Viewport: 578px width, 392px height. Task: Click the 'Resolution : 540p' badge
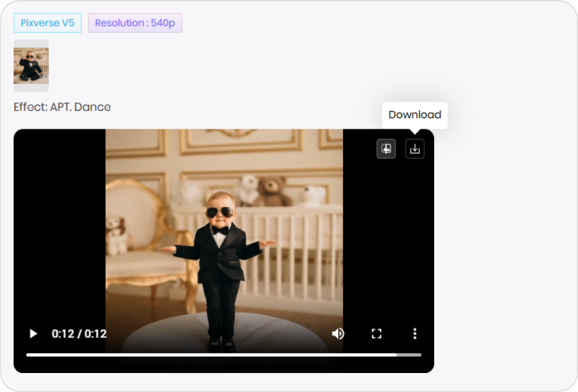(135, 23)
